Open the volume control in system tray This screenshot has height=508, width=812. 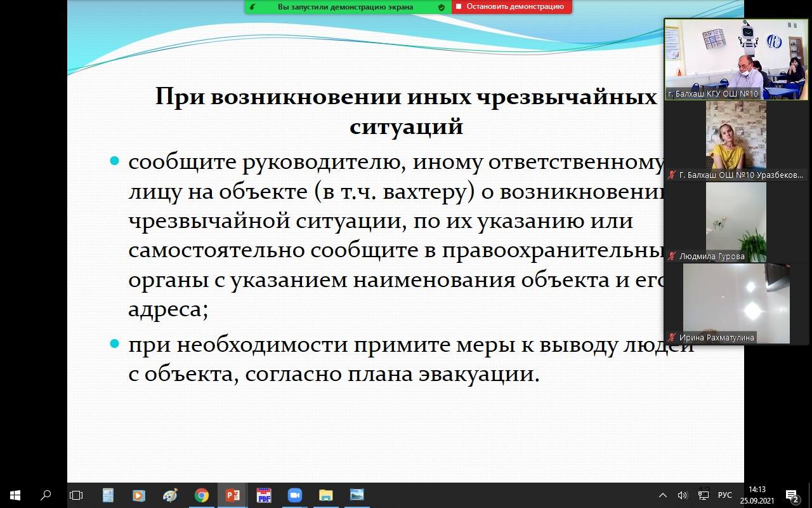pyautogui.click(x=683, y=495)
